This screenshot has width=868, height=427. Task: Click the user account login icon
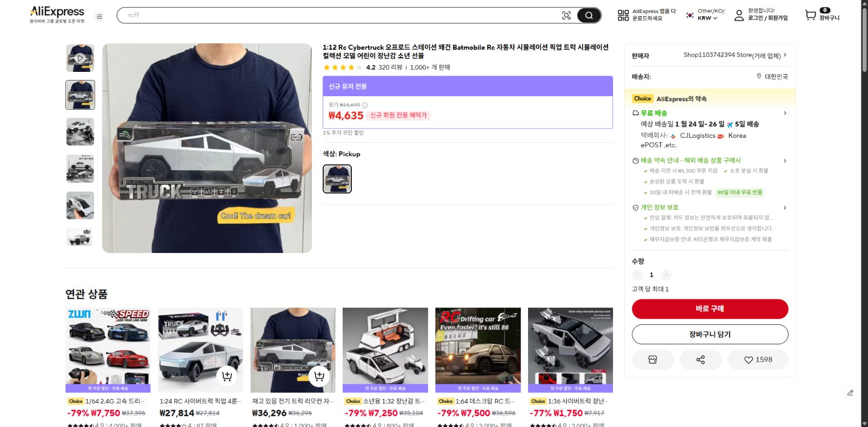[739, 16]
